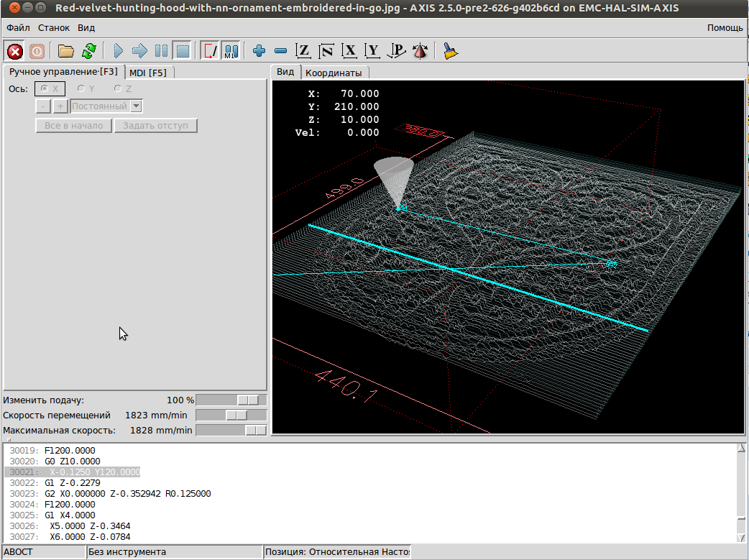
Task: Switch to the Координаты tab
Action: click(x=334, y=73)
